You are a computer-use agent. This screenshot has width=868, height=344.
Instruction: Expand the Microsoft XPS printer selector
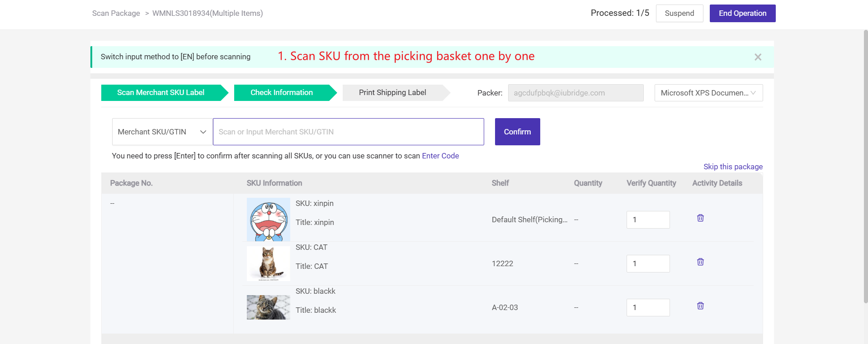click(708, 93)
